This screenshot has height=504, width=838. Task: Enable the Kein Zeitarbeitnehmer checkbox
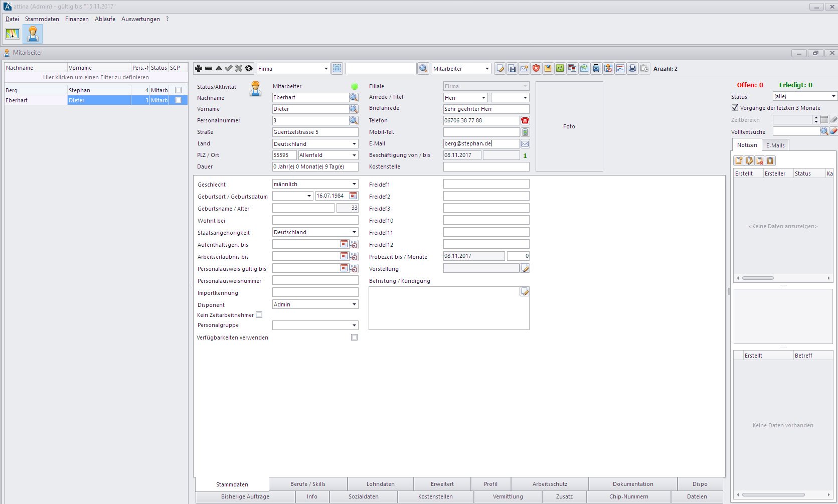point(259,315)
